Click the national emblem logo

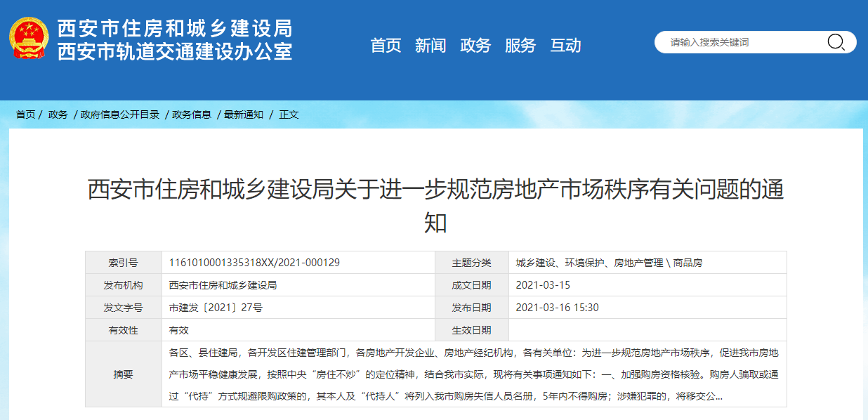29,39
